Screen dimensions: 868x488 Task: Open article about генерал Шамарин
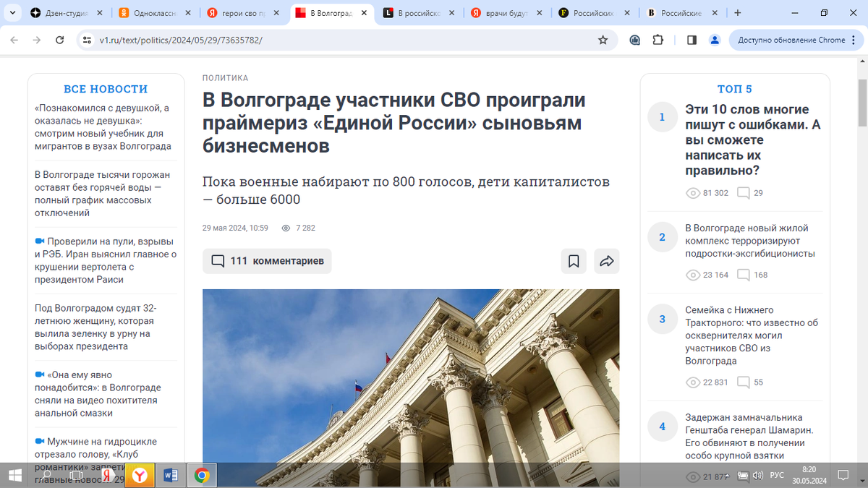[x=749, y=437]
